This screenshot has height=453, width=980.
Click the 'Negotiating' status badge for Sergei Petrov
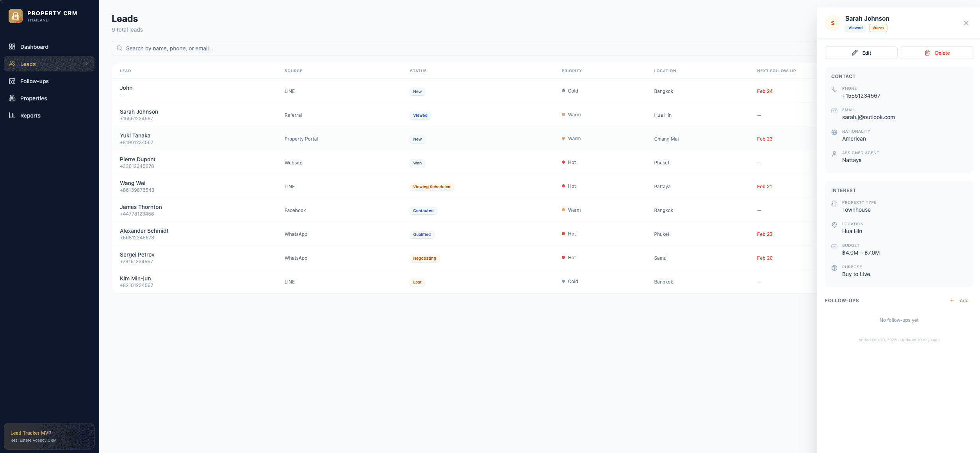pyautogui.click(x=424, y=258)
